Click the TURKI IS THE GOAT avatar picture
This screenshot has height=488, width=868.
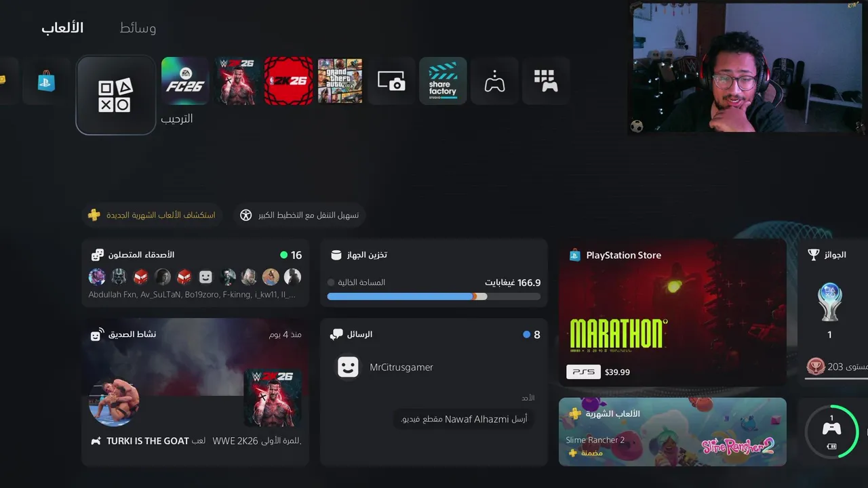tap(114, 401)
